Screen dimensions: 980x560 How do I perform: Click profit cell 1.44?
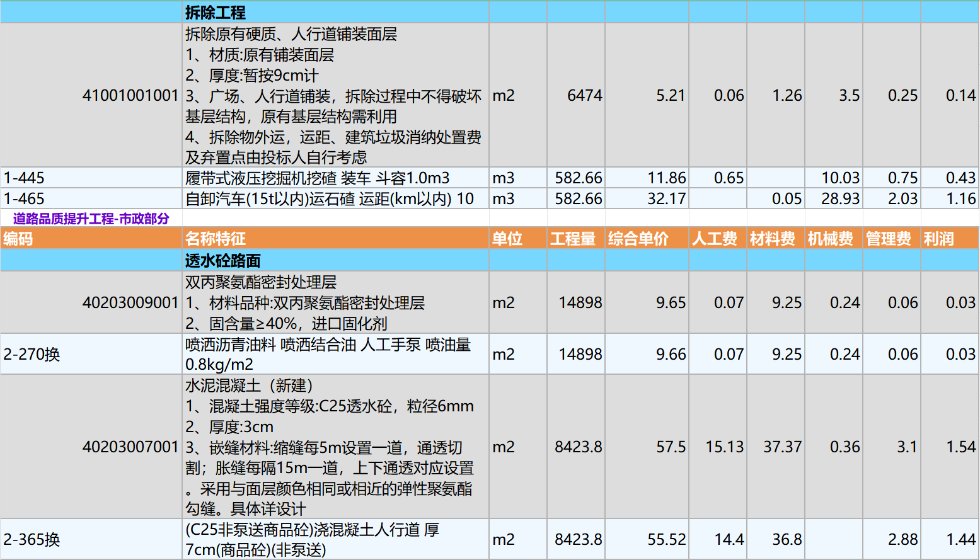pyautogui.click(x=950, y=539)
